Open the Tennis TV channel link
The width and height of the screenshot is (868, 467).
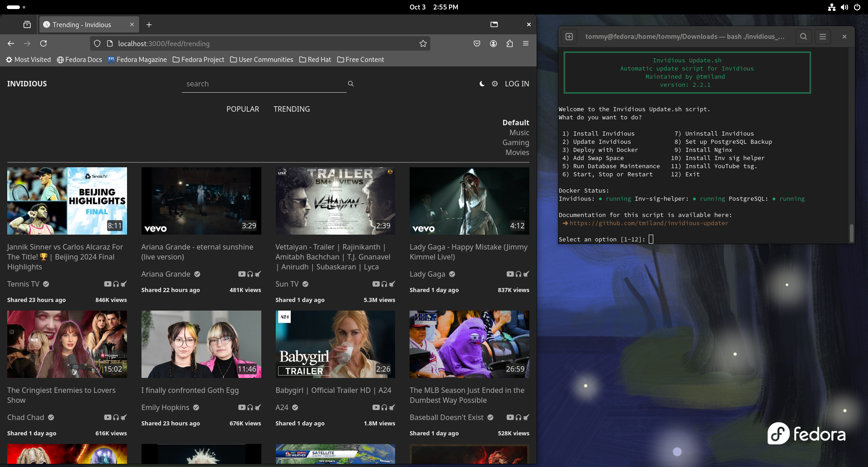click(24, 284)
